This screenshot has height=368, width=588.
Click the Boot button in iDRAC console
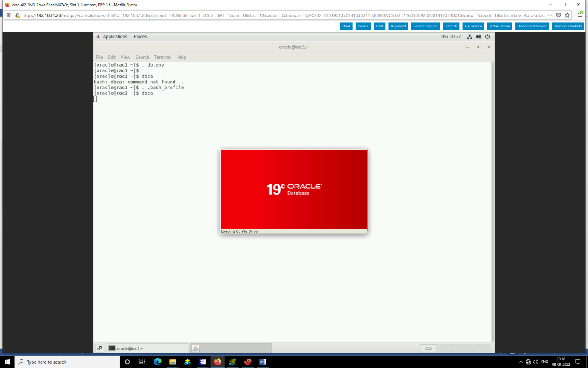346,26
